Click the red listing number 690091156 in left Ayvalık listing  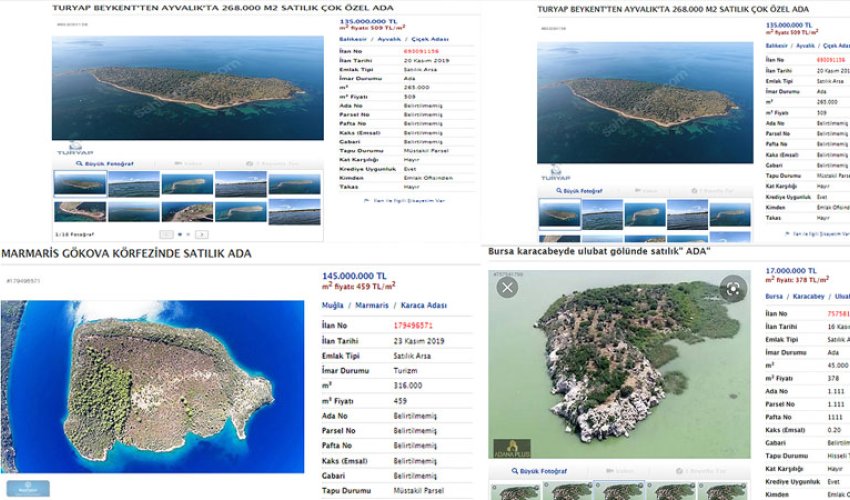pyautogui.click(x=421, y=52)
